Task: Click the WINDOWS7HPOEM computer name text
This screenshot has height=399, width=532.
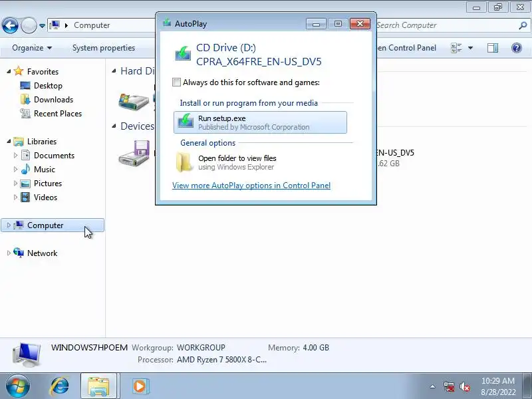Action: 90,347
